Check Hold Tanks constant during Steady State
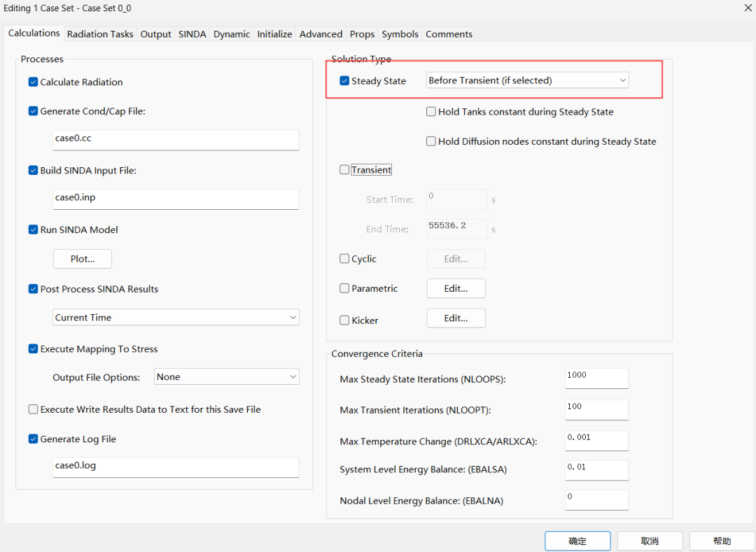Viewport: 756px width, 552px height. (431, 111)
